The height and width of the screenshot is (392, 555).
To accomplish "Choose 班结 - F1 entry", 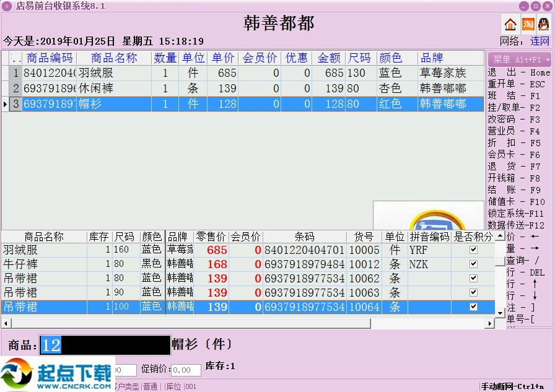I will click(513, 96).
